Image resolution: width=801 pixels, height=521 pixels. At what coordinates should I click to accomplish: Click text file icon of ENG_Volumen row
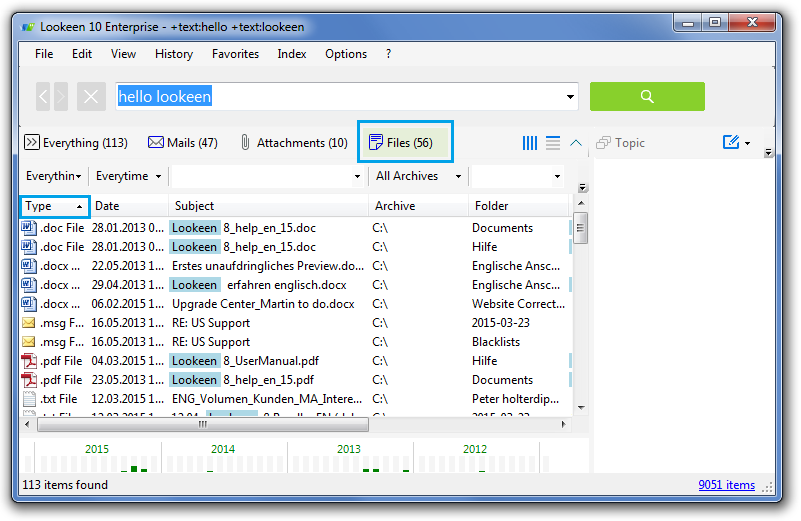coord(29,399)
